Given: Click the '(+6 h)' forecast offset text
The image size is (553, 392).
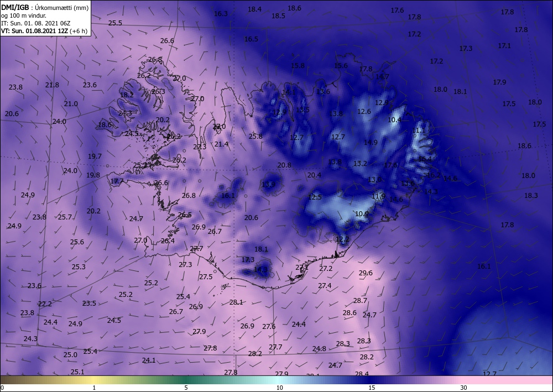Looking at the screenshot, I should [x=79, y=31].
